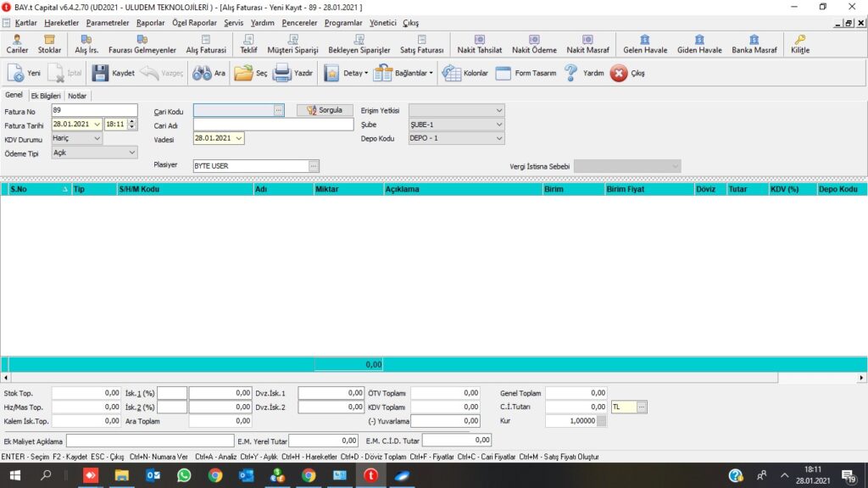Click the red Çıkış exit icon
Viewport: 868px width, 488px height.
(619, 74)
